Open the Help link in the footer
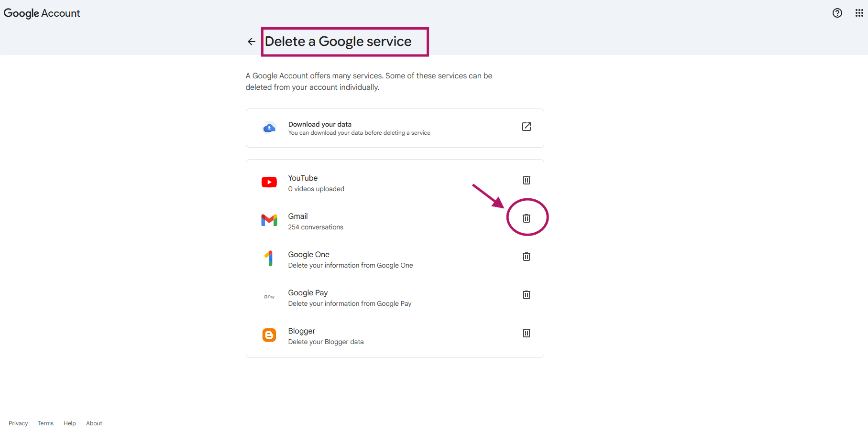The width and height of the screenshot is (868, 432). (69, 423)
